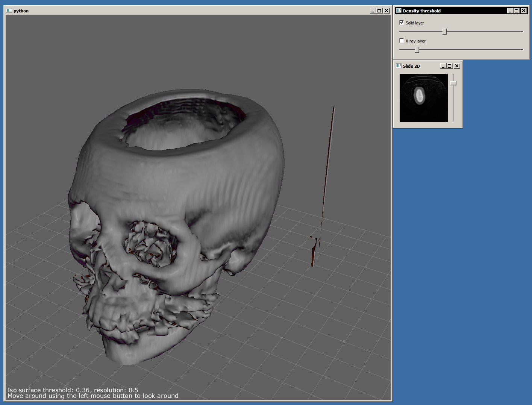Click the python window title icon
The image size is (532, 405).
9,11
